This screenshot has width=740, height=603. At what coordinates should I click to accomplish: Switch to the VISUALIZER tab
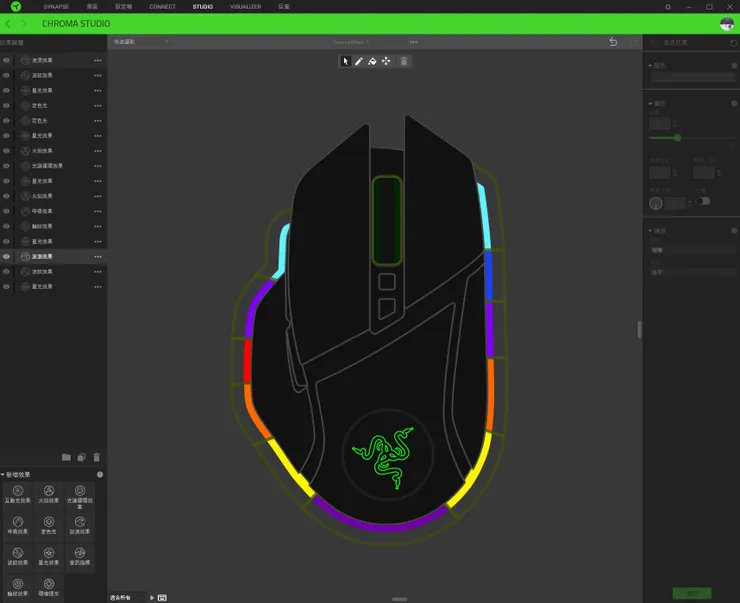point(245,7)
